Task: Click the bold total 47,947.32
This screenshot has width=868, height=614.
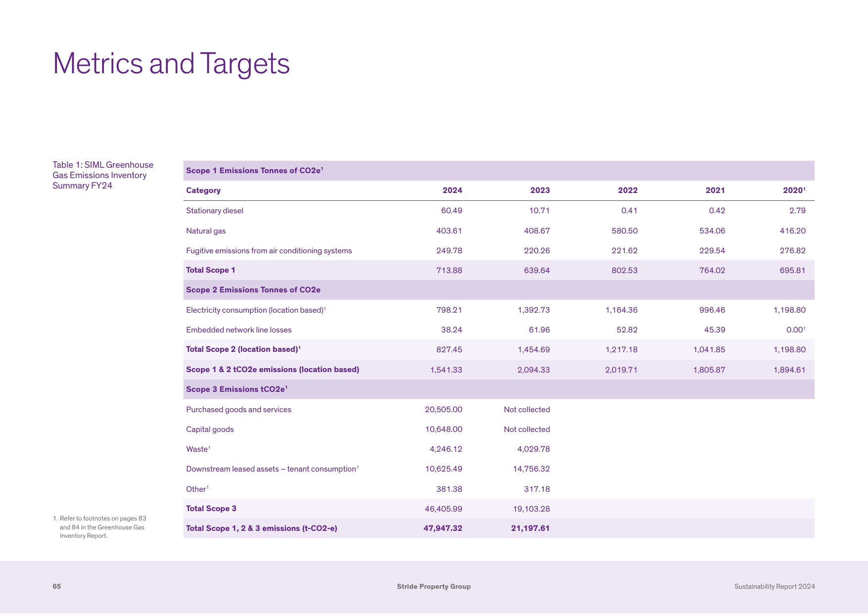Action: click(x=443, y=528)
